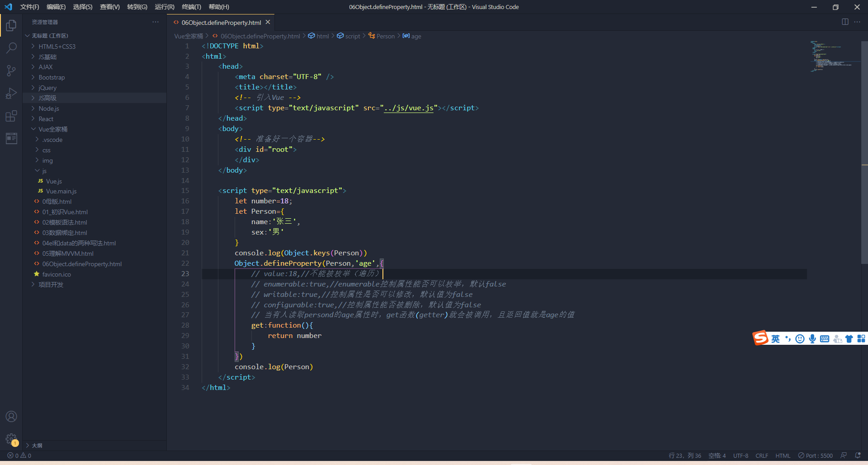Toggle the microphone on Sogou bar
868x465 pixels.
click(x=812, y=338)
